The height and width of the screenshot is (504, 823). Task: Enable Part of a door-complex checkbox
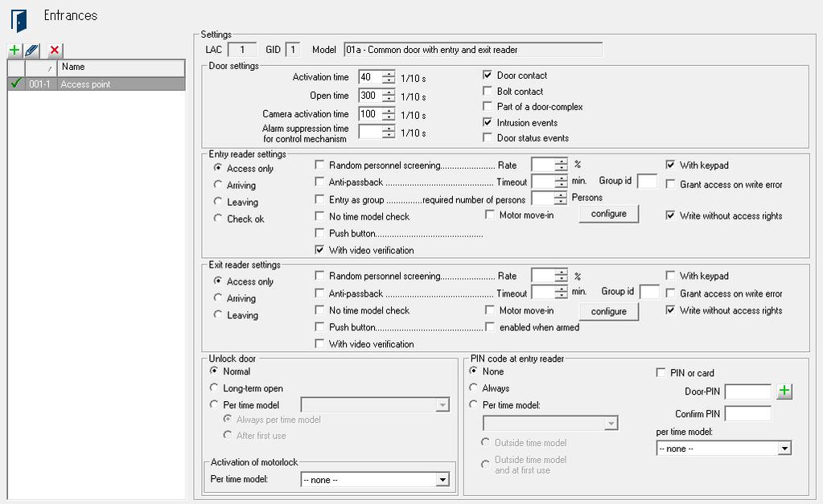(488, 106)
